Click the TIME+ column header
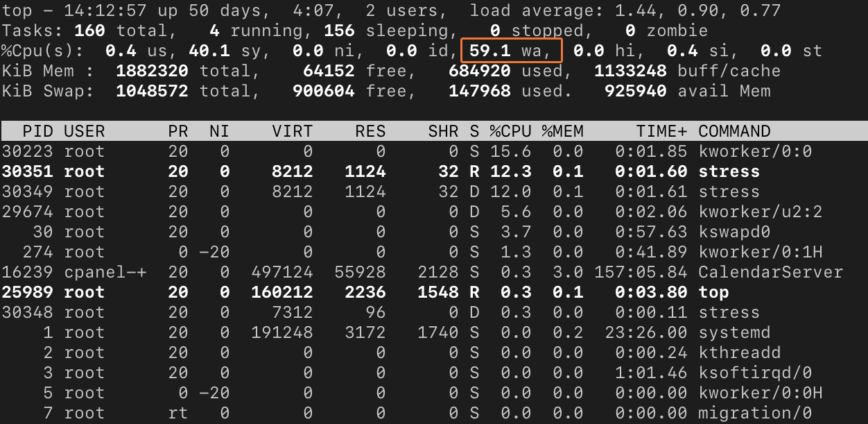Screen dimensions: 868x424 661,131
